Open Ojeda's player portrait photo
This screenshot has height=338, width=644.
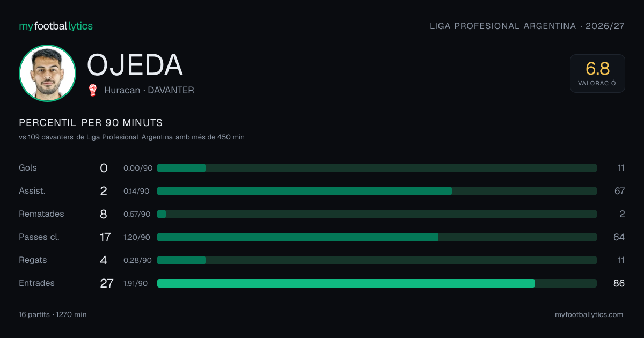pos(47,73)
